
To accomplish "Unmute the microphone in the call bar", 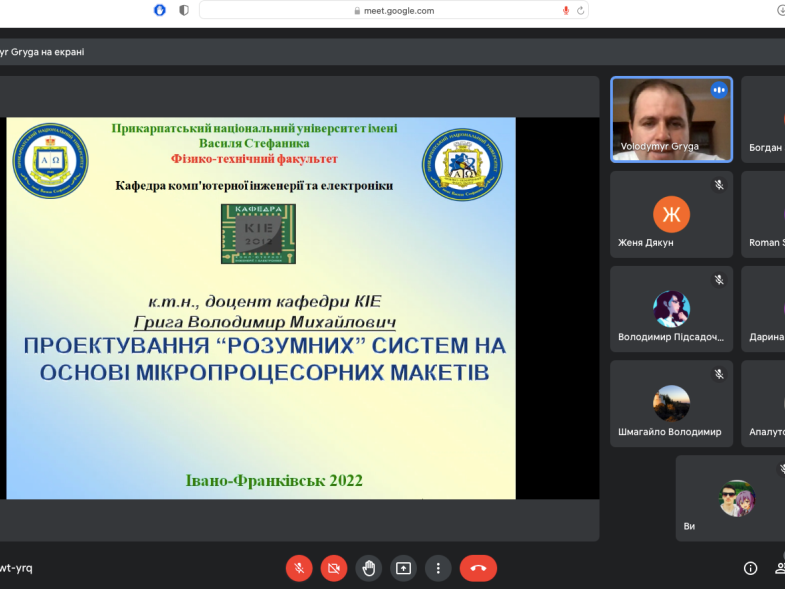I will point(299,568).
